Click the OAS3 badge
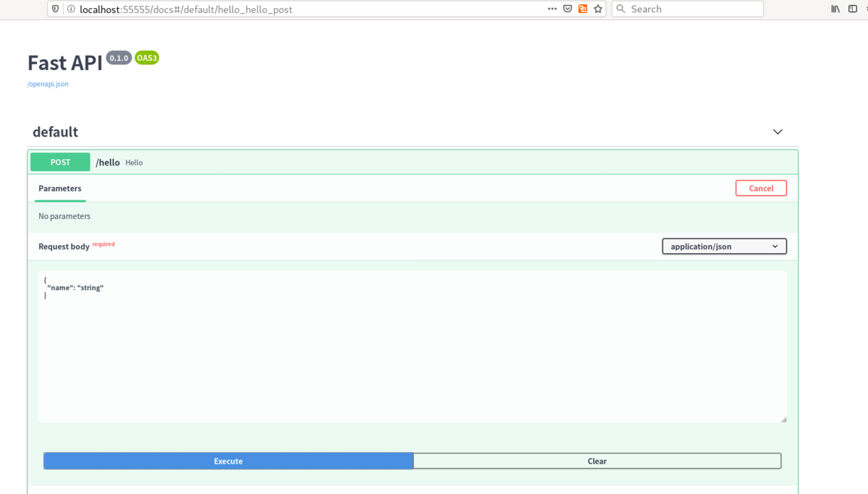Viewport: 868px width, 494px height. pos(147,58)
